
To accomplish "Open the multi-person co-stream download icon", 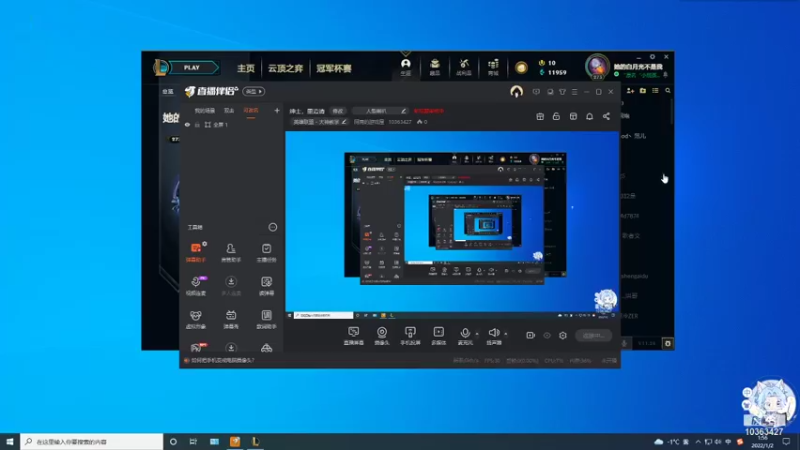I will [231, 286].
